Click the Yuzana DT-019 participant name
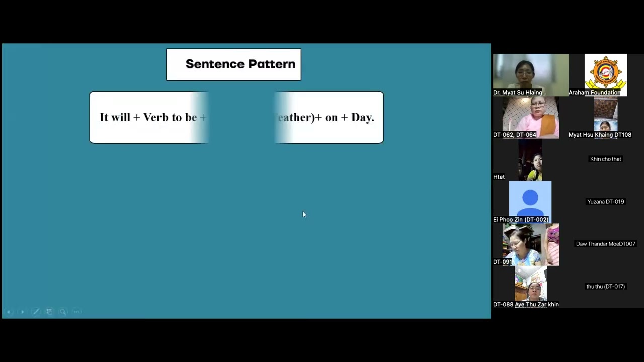The image size is (644, 362). [x=606, y=201]
